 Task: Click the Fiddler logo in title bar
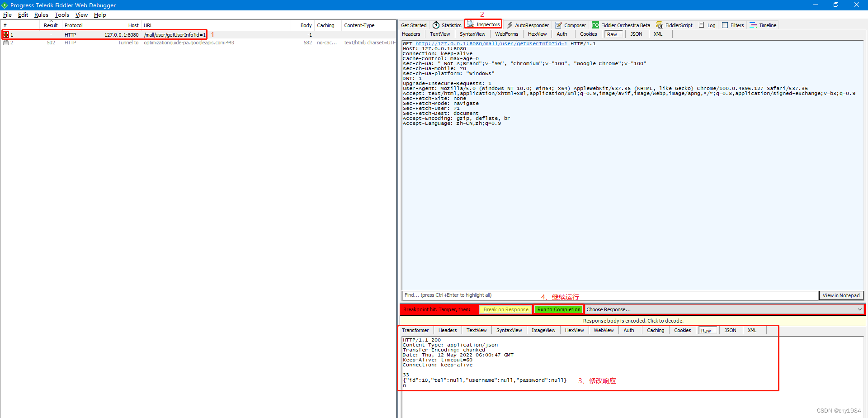5,5
